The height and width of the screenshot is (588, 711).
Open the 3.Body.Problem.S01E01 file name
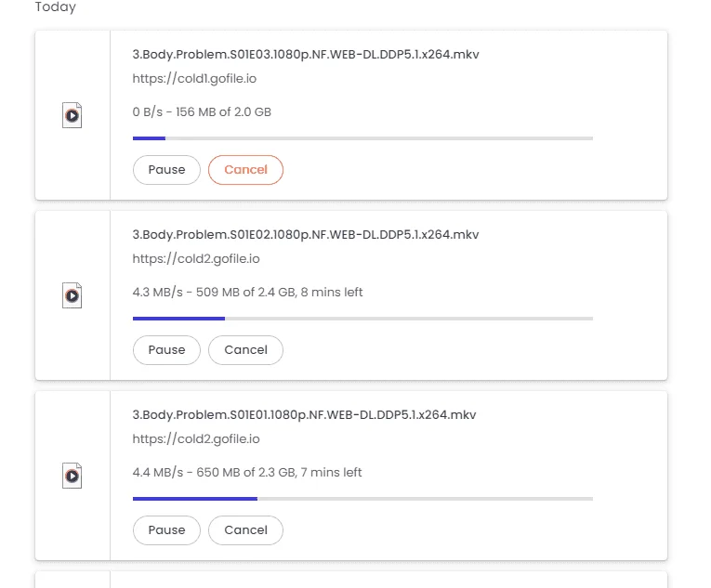pos(304,415)
